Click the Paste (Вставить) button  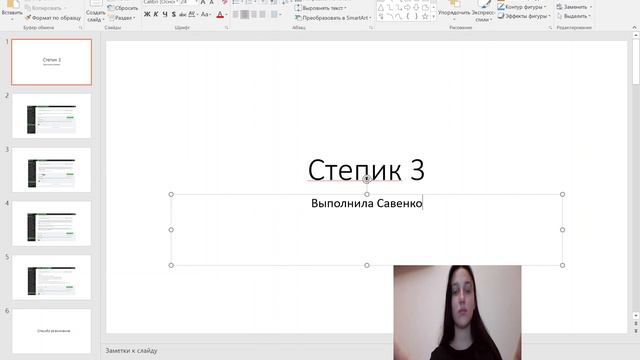(x=12, y=10)
